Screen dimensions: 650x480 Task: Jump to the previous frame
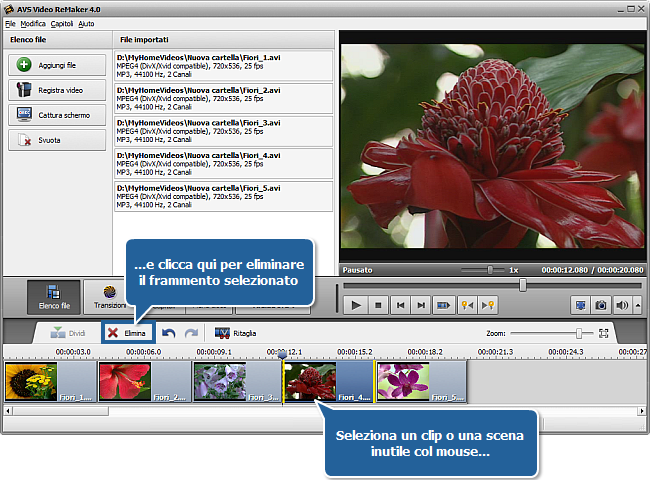400,305
